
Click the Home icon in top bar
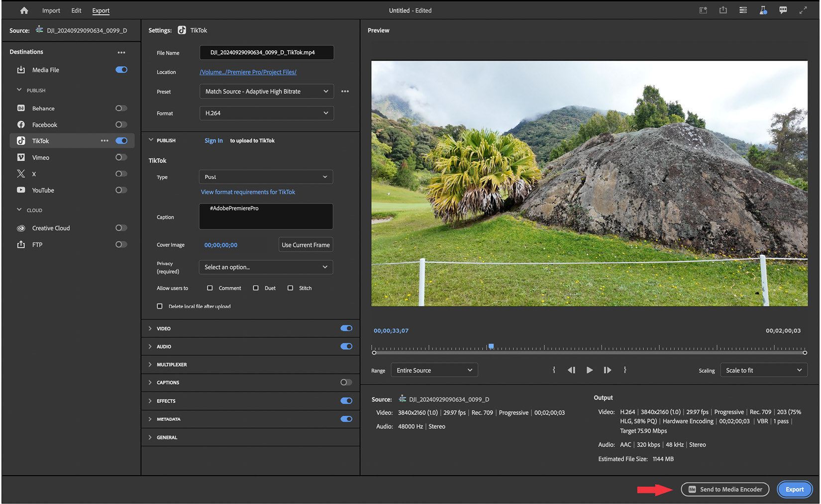[24, 10]
